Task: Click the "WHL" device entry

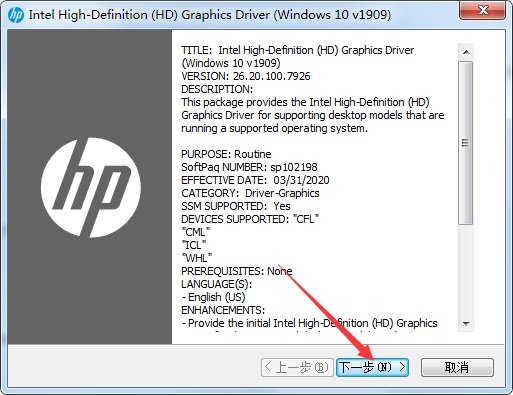Action: [197, 258]
